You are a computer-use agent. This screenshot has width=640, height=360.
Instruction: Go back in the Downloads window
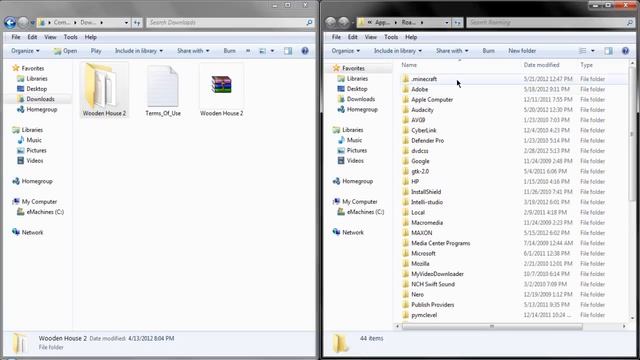point(10,22)
